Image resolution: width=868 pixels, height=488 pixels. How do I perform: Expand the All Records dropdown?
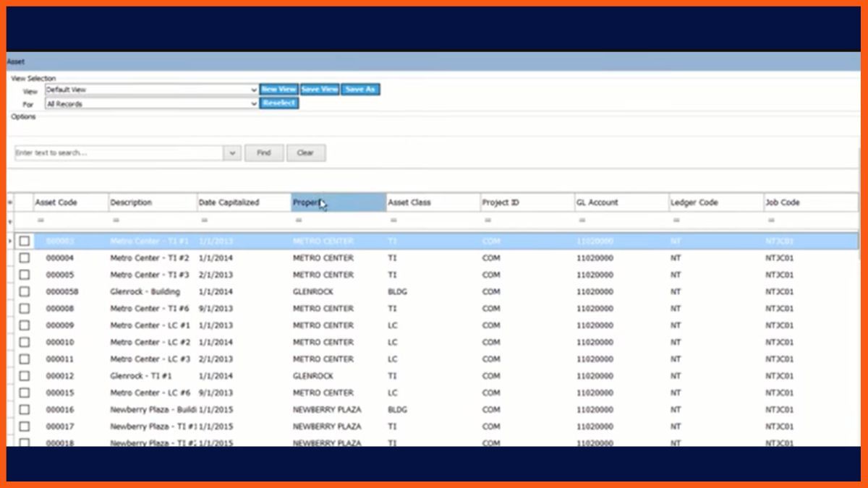pyautogui.click(x=253, y=104)
